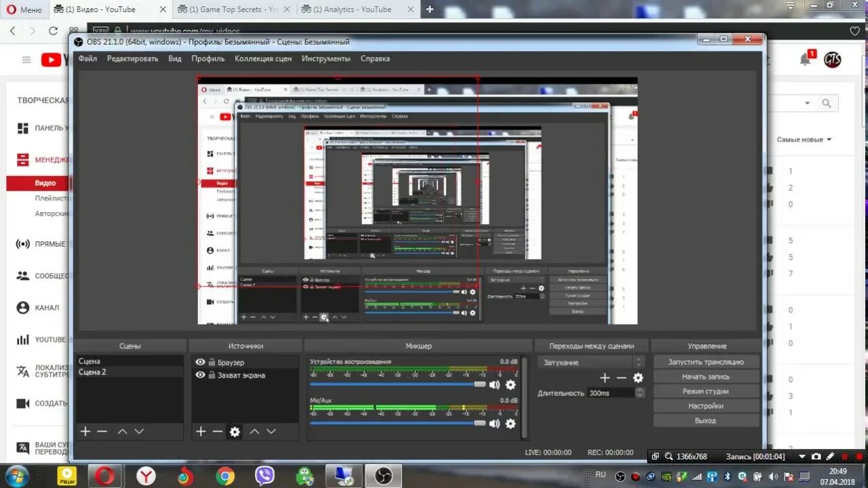Remove the selected source with the minus icon
Viewport: 868px width, 488px height.
tap(218, 432)
